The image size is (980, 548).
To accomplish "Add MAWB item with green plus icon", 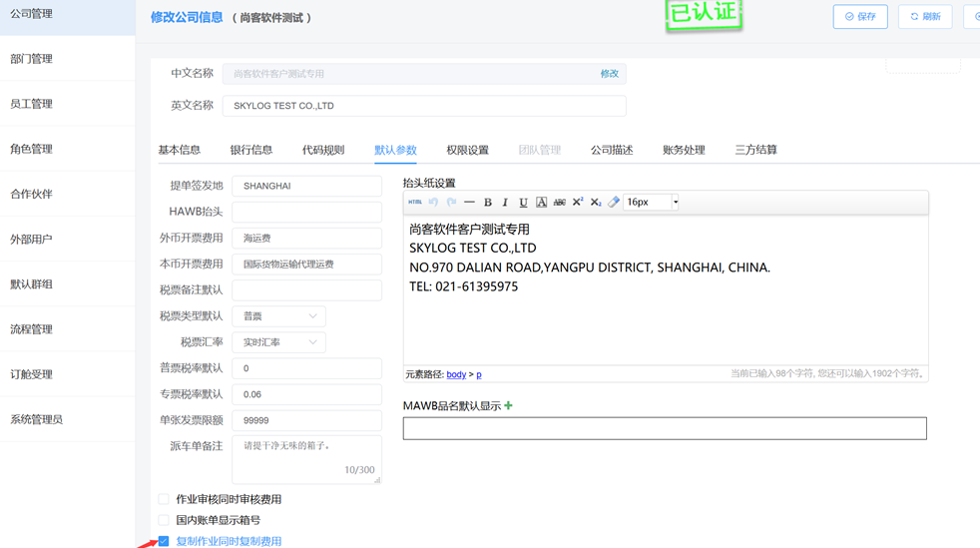I will [508, 405].
